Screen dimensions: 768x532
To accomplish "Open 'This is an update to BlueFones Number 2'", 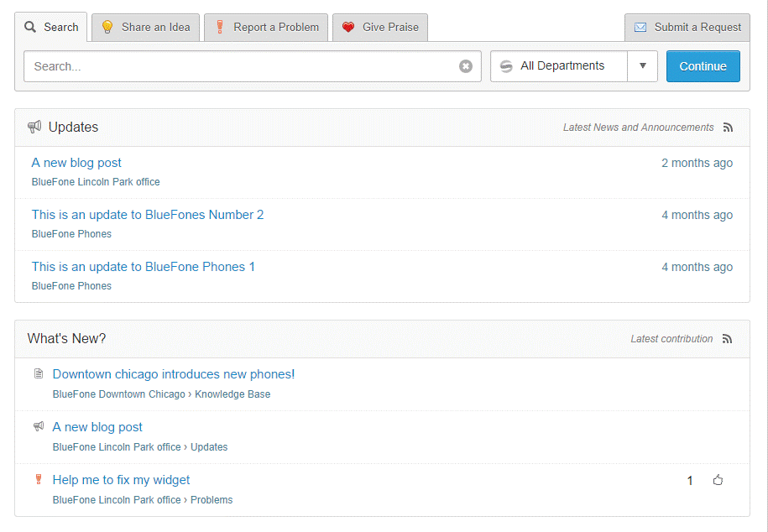I will click(148, 215).
